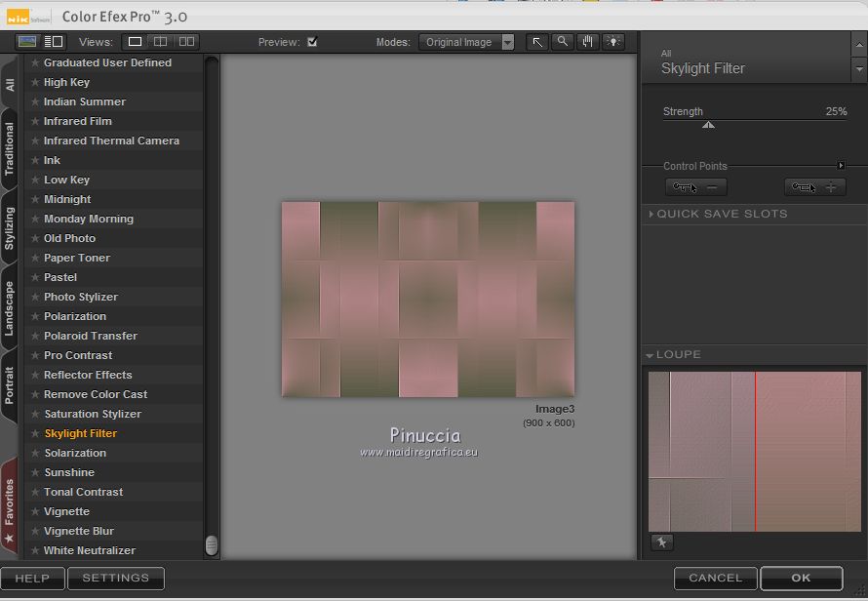Viewport: 868px width, 601px height.
Task: Open the Settings dialog
Action: point(116,578)
